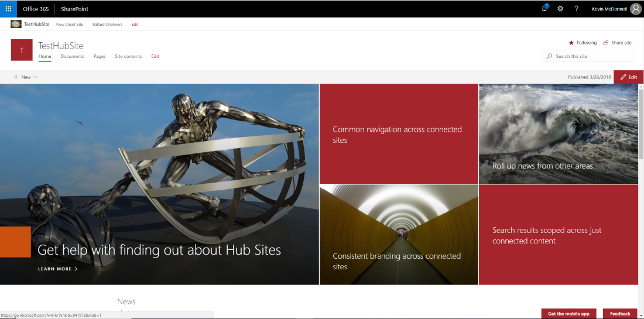Open Kevin McDonnell's account avatar
The height and width of the screenshot is (319, 644).
click(x=635, y=9)
